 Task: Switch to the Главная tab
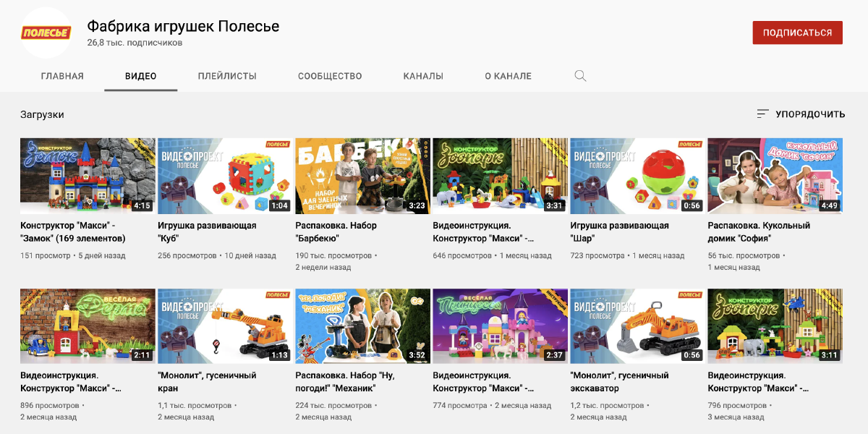click(62, 76)
